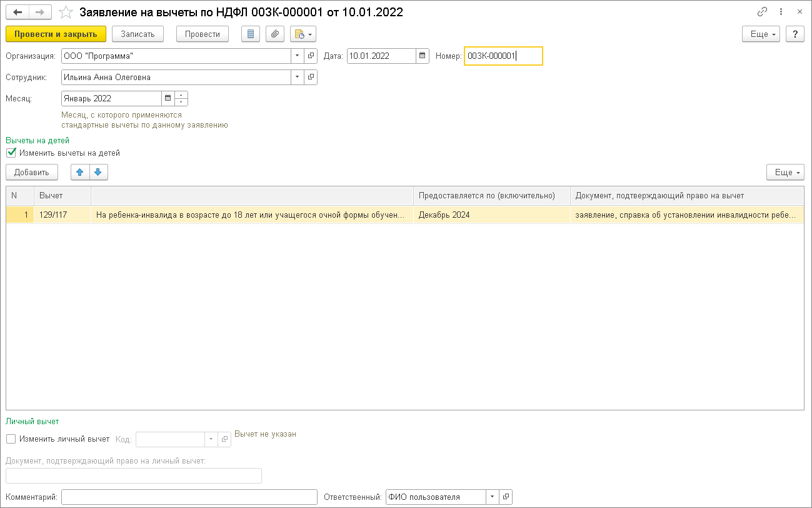Select the Декабрь 2024 cell
This screenshot has width=812, height=508.
pos(492,215)
